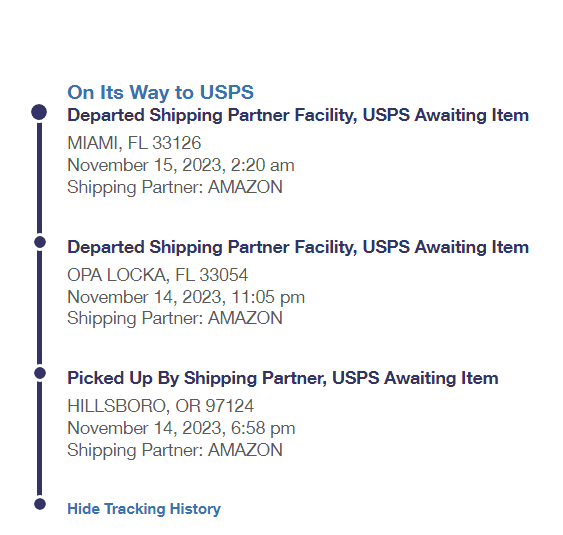
Task: Click Shipping Partner: AMAZON under Opa Locka entry
Action: tap(175, 318)
